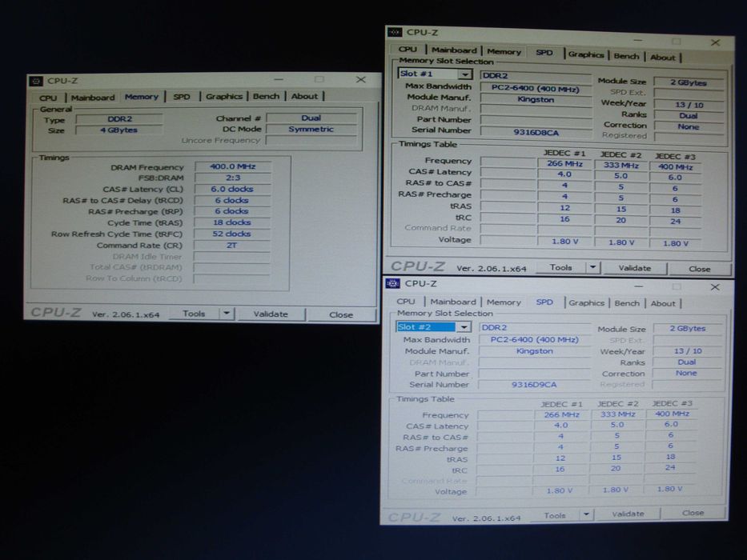Expand Tools dropdown arrow in the Slot #2 window
The height and width of the screenshot is (560, 747).
coord(586,514)
